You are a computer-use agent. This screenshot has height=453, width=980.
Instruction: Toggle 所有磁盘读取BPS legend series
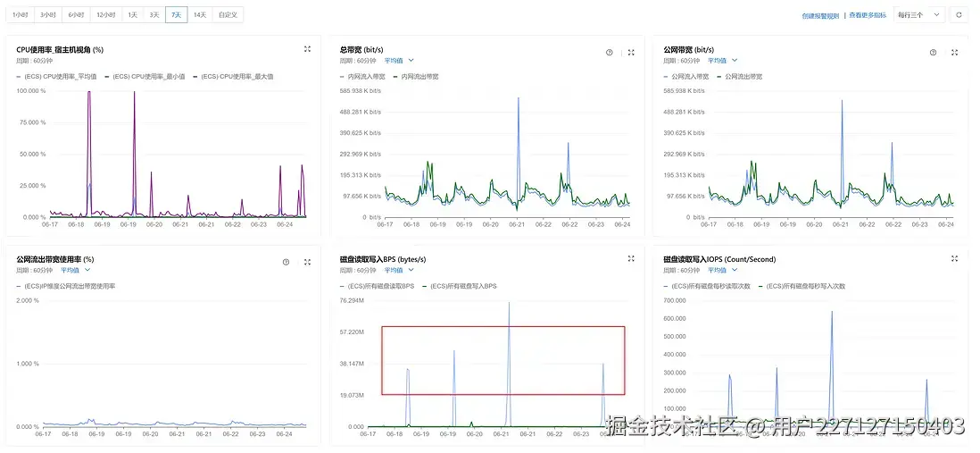[x=377, y=286]
